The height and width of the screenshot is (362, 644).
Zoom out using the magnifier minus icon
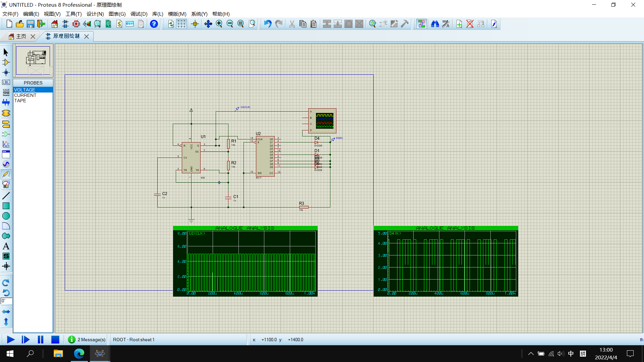click(x=230, y=24)
